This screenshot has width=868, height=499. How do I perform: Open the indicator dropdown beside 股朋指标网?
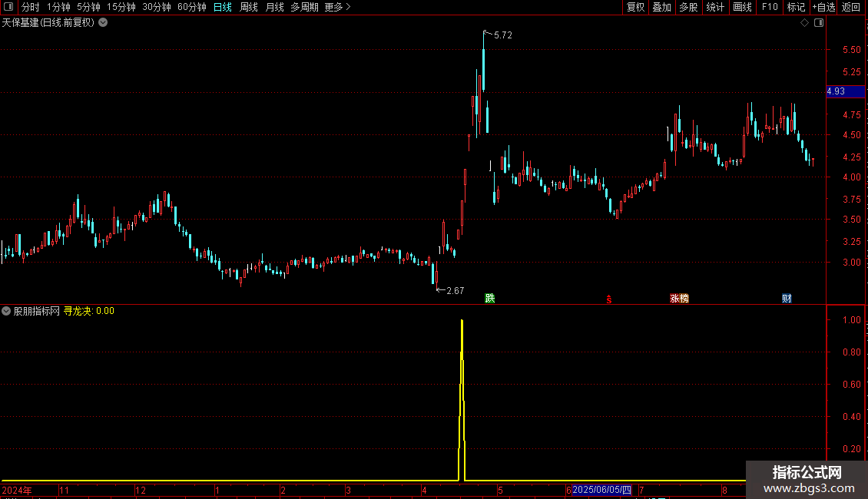click(6, 311)
